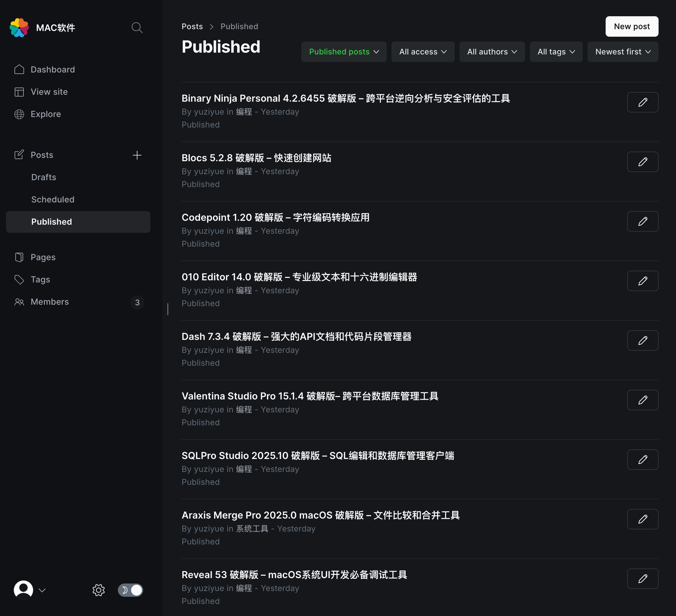The width and height of the screenshot is (676, 616).
Task: Open the settings gear icon
Action: 98,590
